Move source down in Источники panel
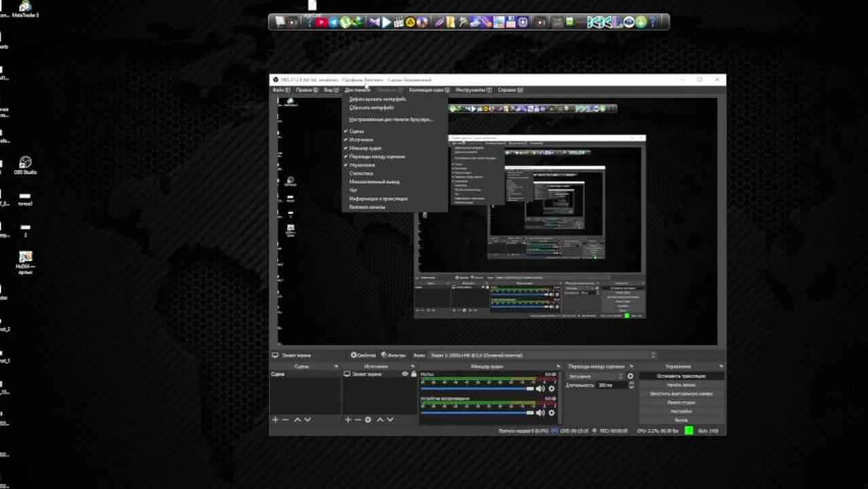 [x=390, y=420]
